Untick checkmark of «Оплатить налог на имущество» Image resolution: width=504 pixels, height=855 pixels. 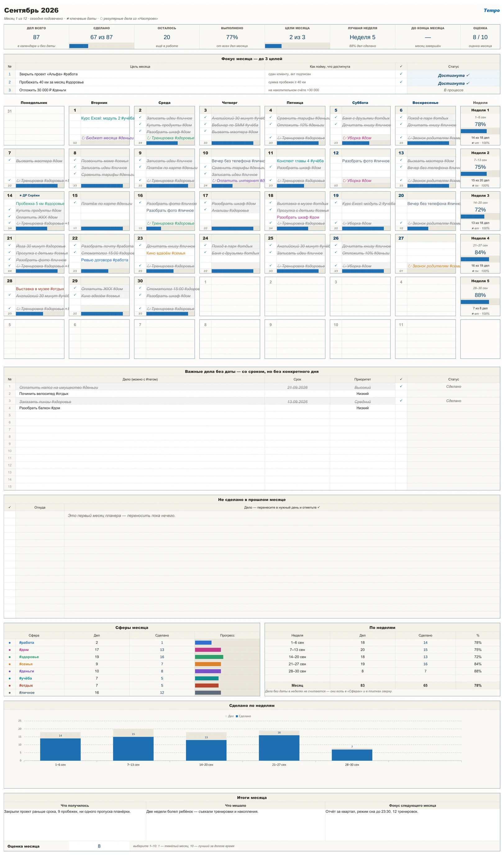click(x=401, y=386)
